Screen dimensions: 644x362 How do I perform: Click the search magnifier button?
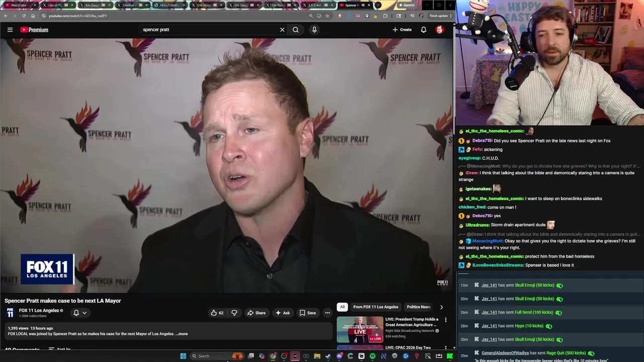coord(296,30)
